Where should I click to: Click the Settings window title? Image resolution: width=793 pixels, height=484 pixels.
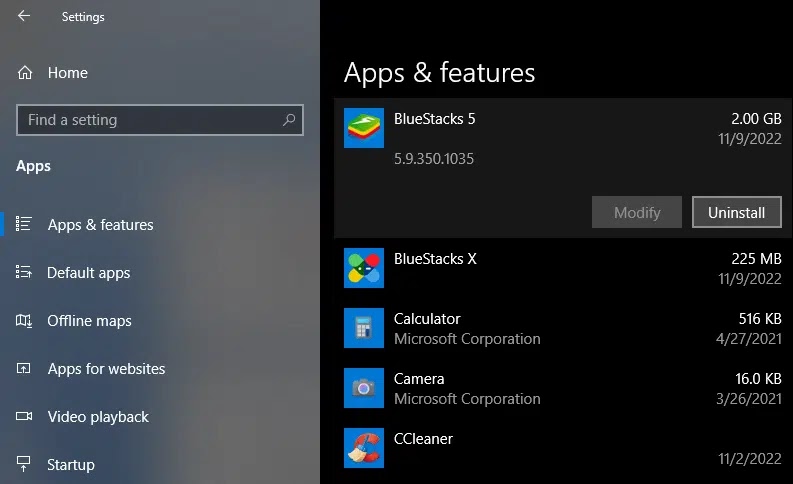tap(83, 17)
